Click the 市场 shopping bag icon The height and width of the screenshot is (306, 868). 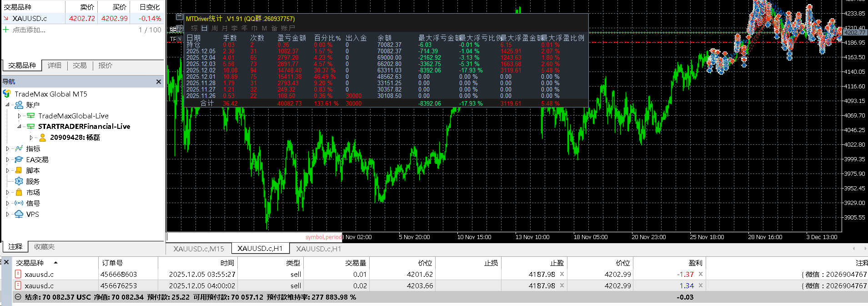point(19,192)
